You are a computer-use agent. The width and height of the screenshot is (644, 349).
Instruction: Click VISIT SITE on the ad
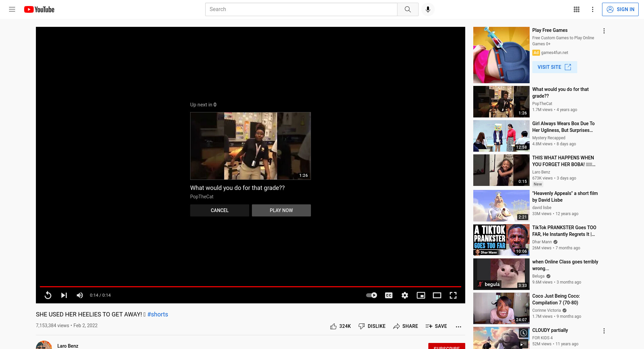coord(554,67)
